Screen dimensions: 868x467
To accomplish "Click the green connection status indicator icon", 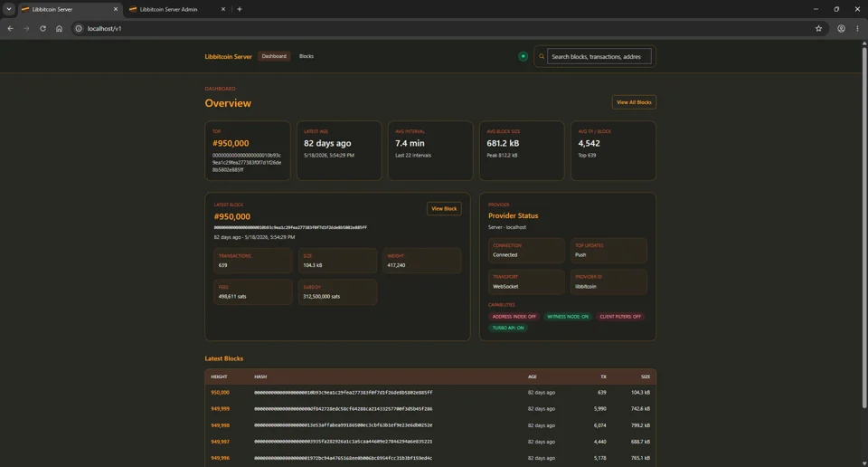I will click(523, 56).
